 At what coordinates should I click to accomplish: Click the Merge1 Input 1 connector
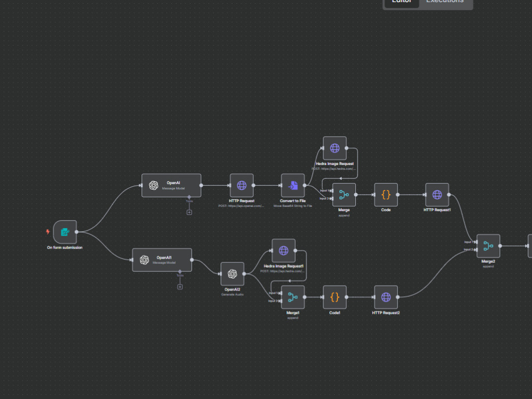click(x=280, y=293)
